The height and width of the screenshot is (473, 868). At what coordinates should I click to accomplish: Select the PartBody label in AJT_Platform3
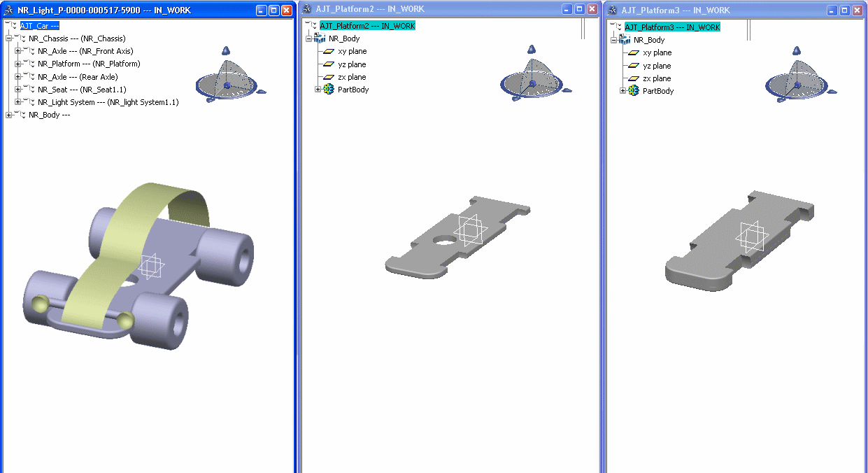pyautogui.click(x=658, y=91)
